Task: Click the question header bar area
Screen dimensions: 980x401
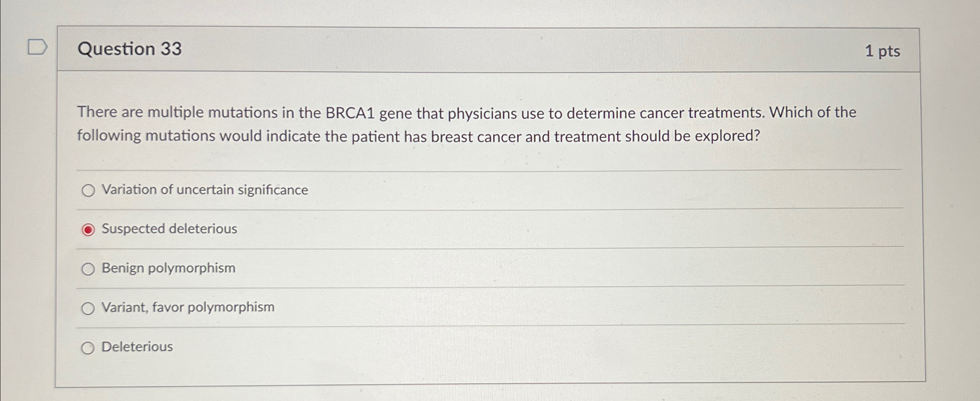Action: (475, 50)
